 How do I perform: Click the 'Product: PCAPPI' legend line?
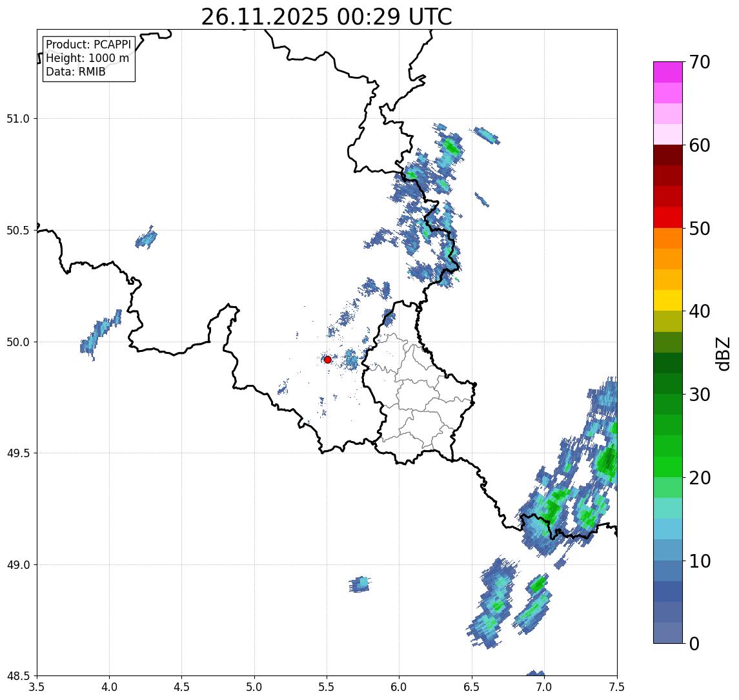point(88,45)
